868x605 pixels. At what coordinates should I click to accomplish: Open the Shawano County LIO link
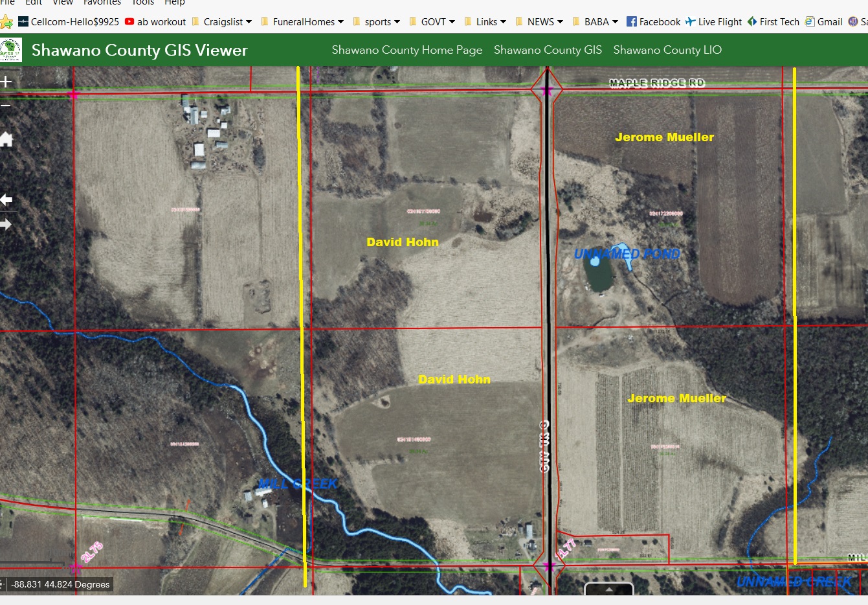[x=667, y=50]
